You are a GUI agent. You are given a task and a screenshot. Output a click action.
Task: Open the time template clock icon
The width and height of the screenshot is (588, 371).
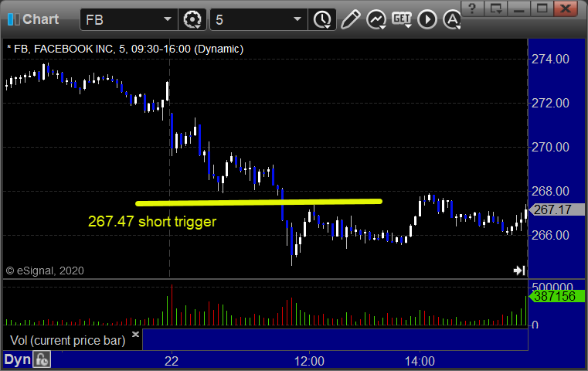click(x=322, y=19)
